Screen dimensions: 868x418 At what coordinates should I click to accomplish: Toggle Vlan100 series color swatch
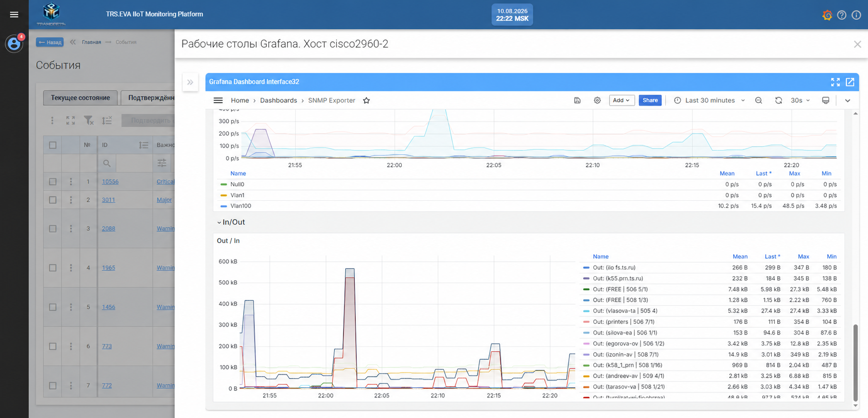223,206
